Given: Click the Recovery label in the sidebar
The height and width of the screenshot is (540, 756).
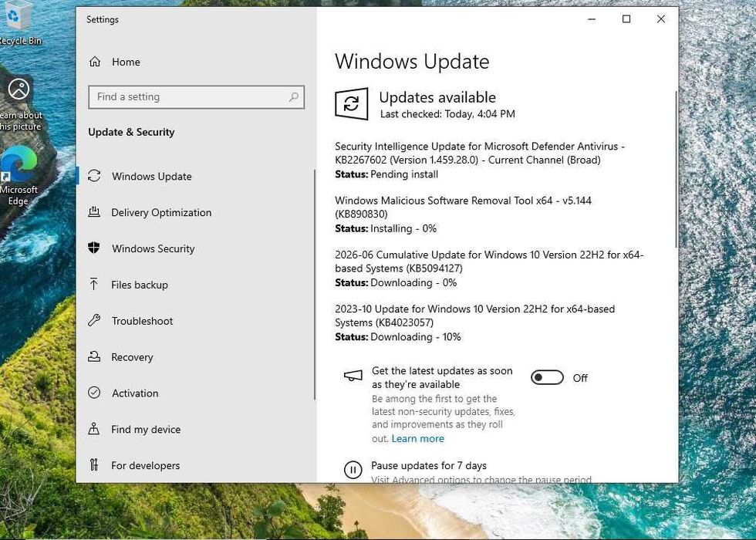Looking at the screenshot, I should [x=132, y=357].
